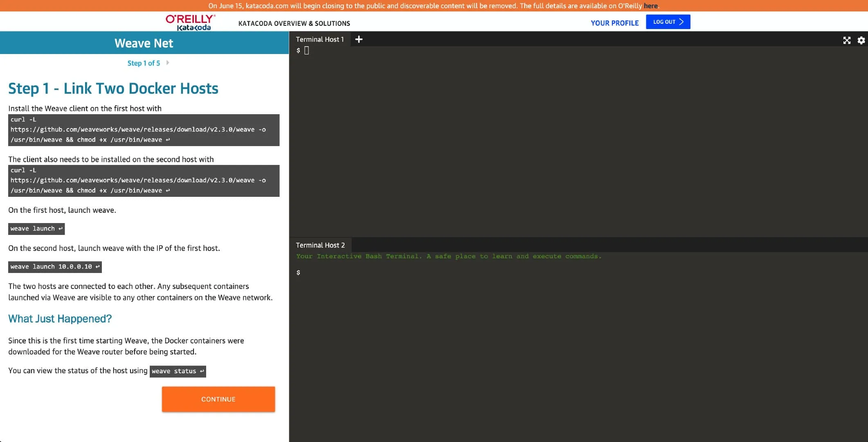This screenshot has width=868, height=442.
Task: Run the second host curl install command block
Action: point(144,180)
